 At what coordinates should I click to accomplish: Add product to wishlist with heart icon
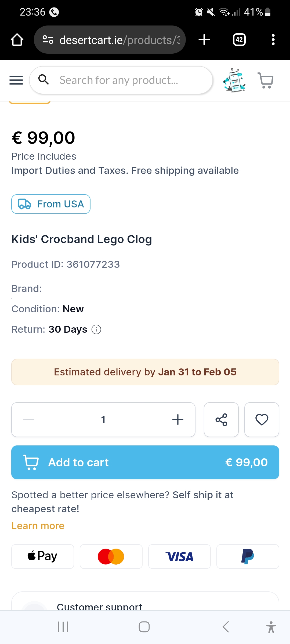click(x=262, y=420)
